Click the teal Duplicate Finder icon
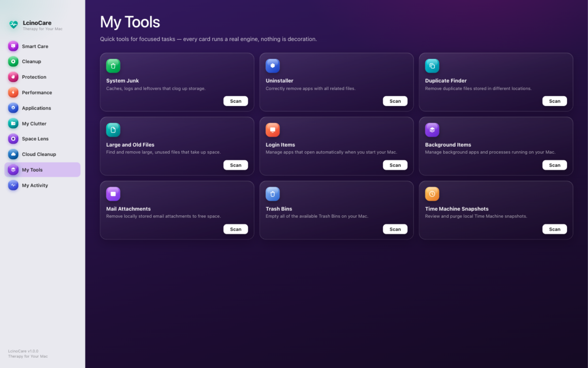This screenshot has height=368, width=588. click(432, 66)
